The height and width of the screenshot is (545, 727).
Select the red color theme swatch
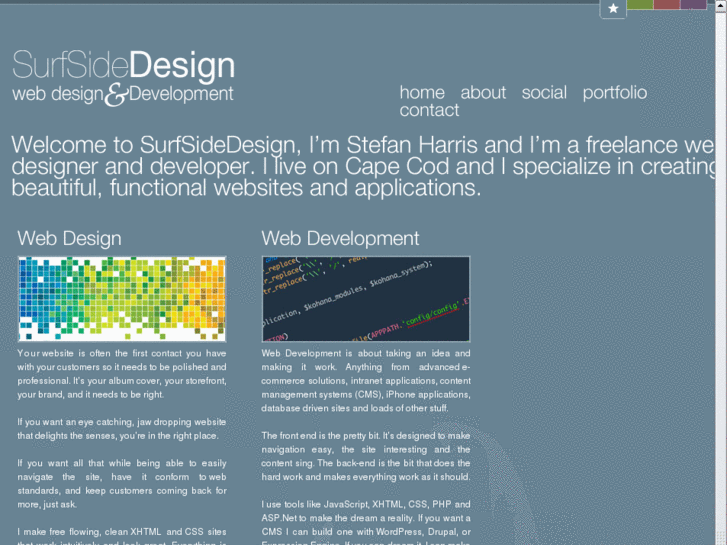tap(667, 4)
